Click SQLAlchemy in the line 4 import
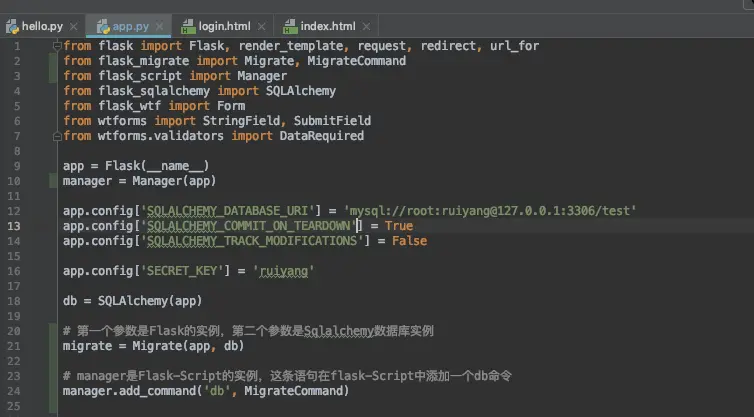This screenshot has width=754, height=417. coord(301,91)
